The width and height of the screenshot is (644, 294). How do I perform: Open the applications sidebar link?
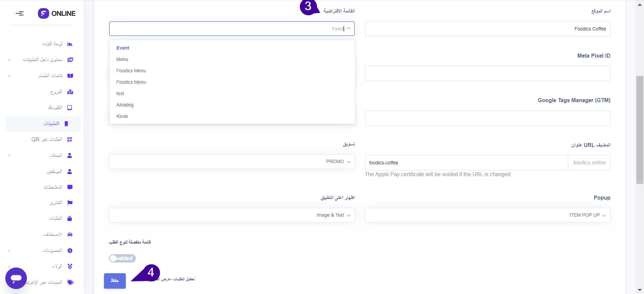coord(51,124)
